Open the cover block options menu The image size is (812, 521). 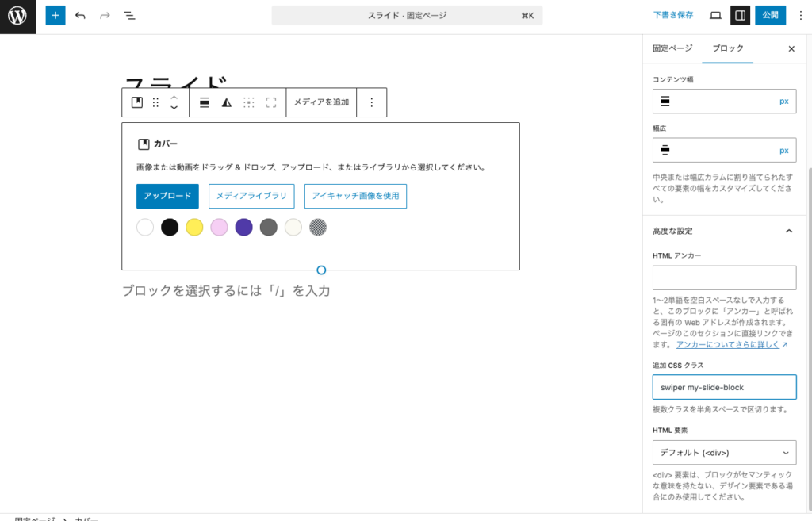(x=371, y=102)
